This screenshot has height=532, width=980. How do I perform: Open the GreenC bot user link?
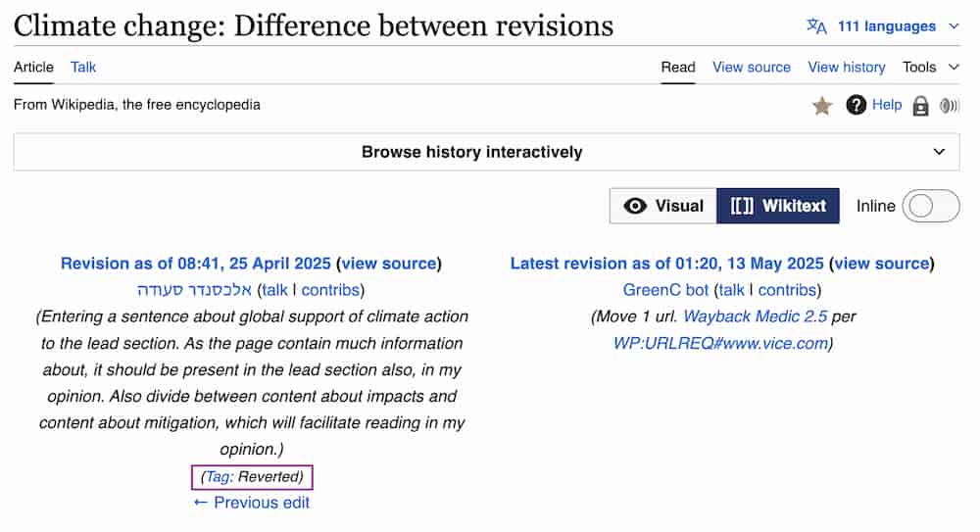[x=665, y=290]
